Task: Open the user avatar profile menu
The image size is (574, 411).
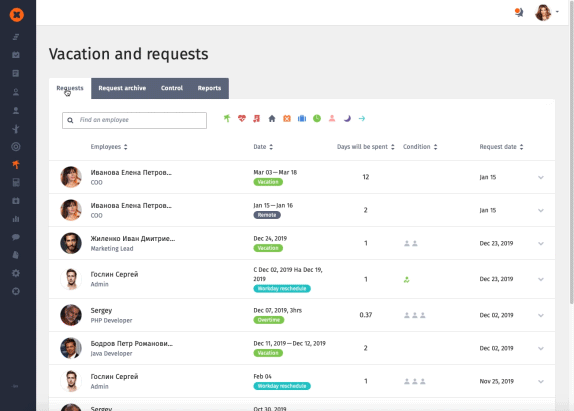Action: coord(543,13)
